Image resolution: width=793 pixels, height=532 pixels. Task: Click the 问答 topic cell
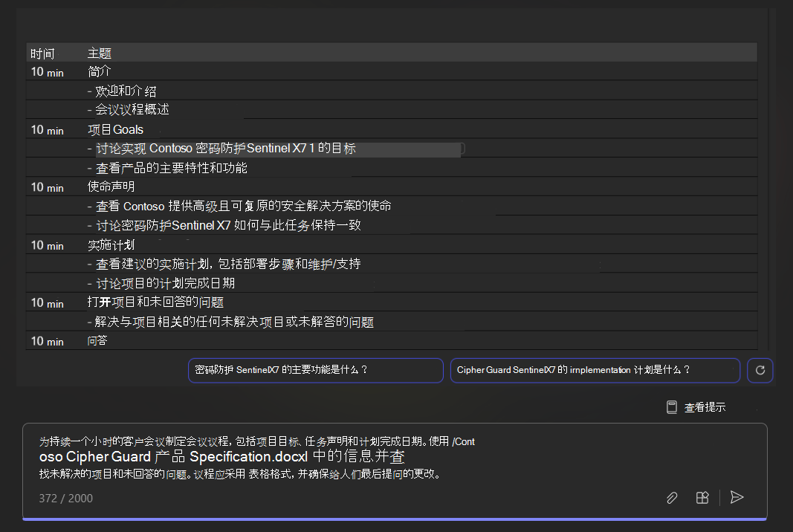point(97,341)
